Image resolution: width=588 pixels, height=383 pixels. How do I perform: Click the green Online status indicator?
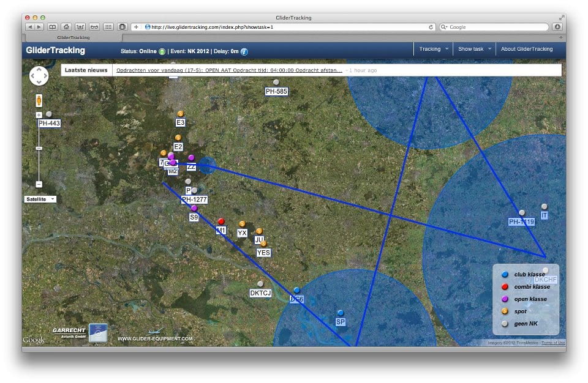coord(162,52)
